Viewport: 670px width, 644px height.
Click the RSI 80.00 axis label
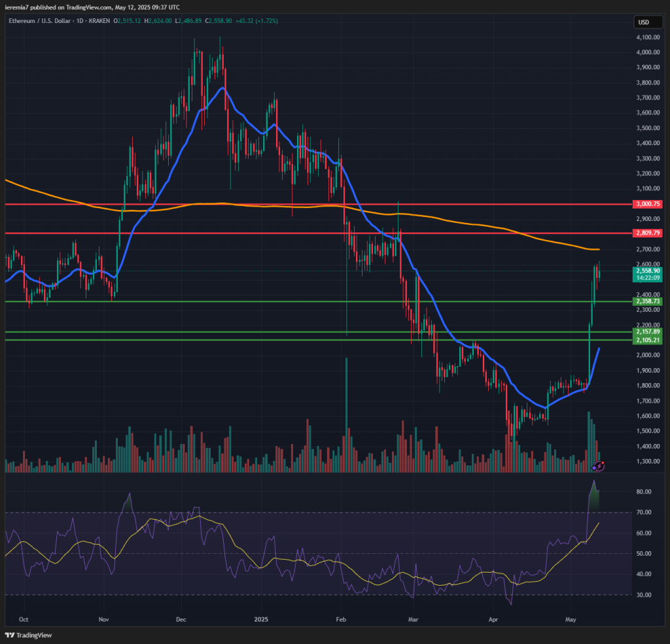644,492
